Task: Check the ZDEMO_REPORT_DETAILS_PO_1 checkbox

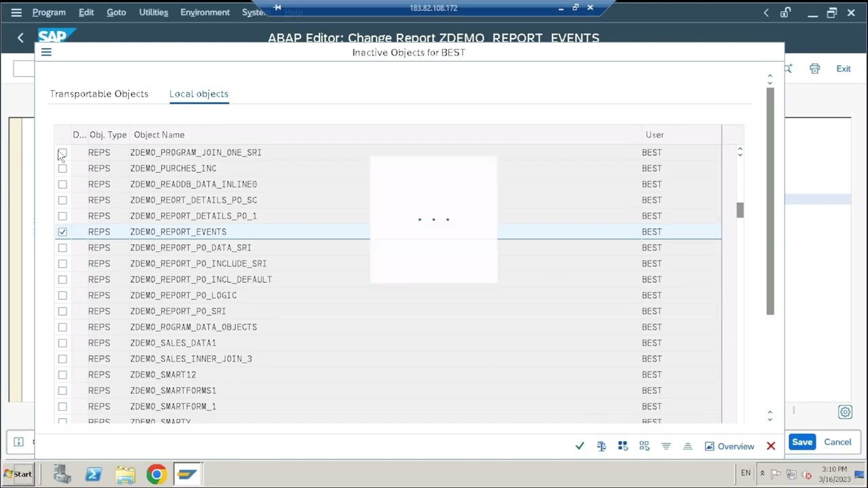Action: pyautogui.click(x=62, y=216)
